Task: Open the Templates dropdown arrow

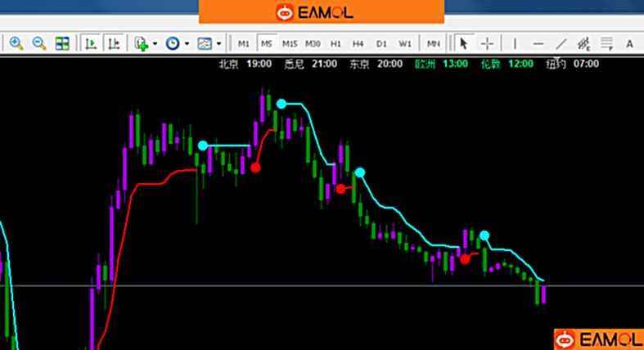Action: click(218, 43)
